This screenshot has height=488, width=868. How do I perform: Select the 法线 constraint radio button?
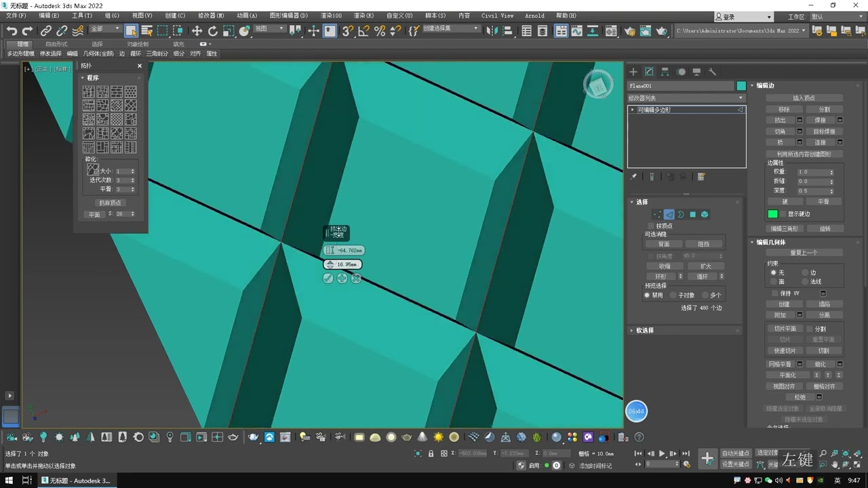coord(805,281)
